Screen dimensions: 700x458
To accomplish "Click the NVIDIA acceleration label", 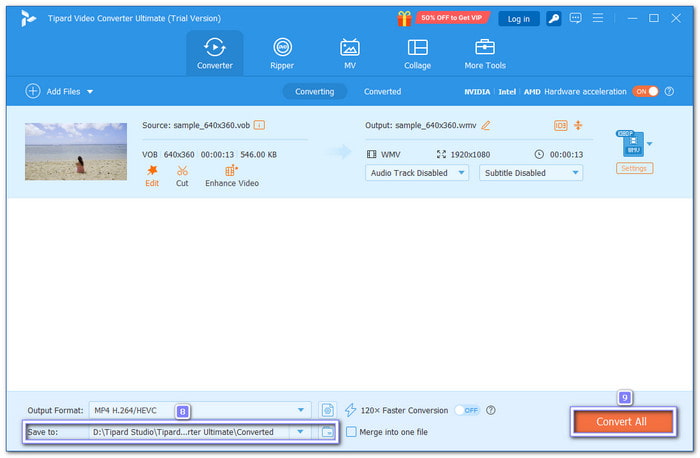I will pyautogui.click(x=477, y=92).
